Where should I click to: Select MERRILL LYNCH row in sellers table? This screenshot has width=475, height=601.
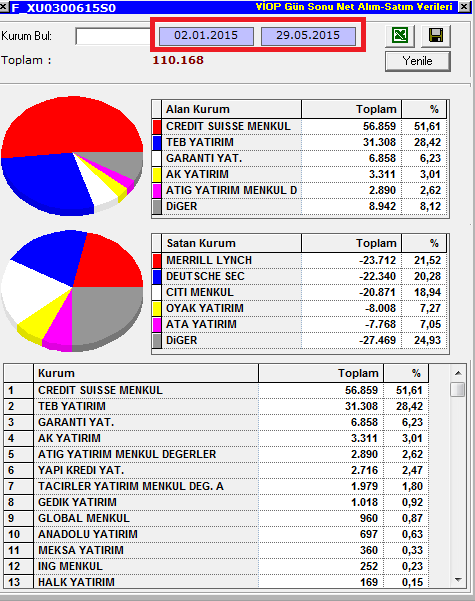300,260
